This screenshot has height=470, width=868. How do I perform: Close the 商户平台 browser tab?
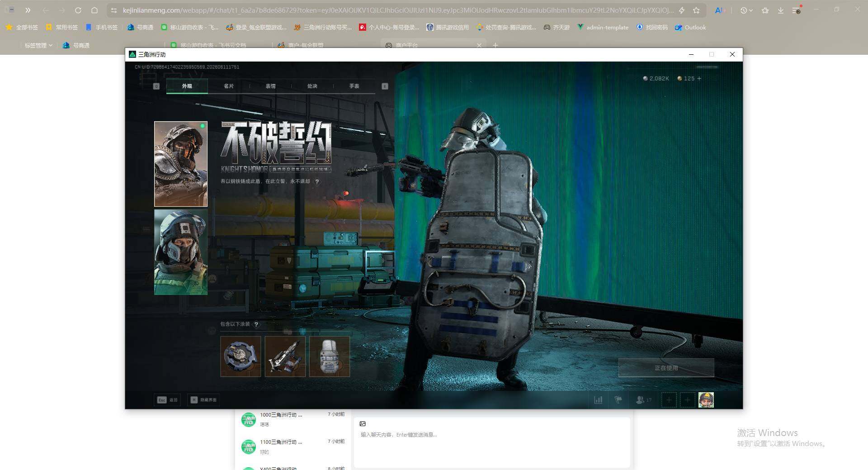point(479,45)
